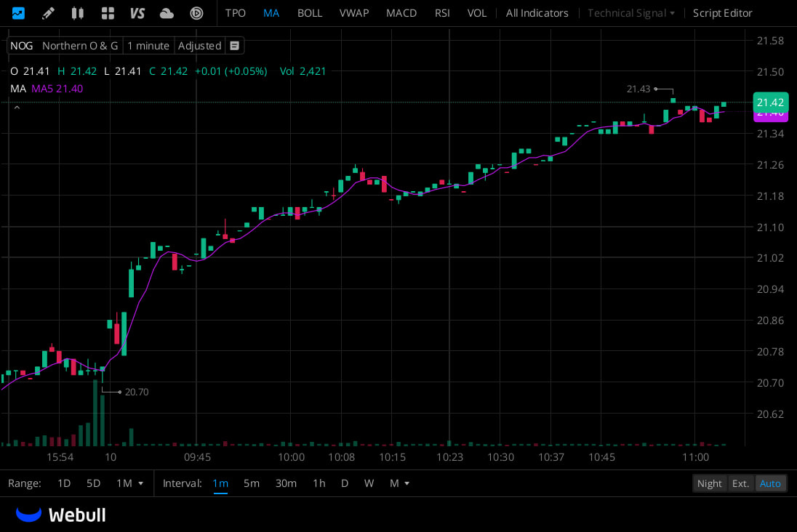Toggle the TPO indicator
Image resolution: width=797 pixels, height=532 pixels.
236,13
